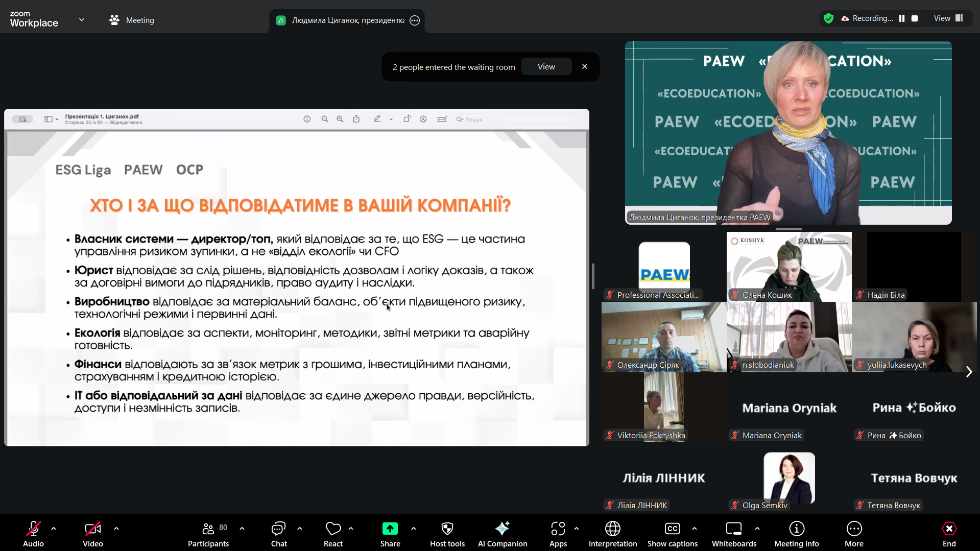
Task: Open the Participants panel
Action: (x=208, y=534)
